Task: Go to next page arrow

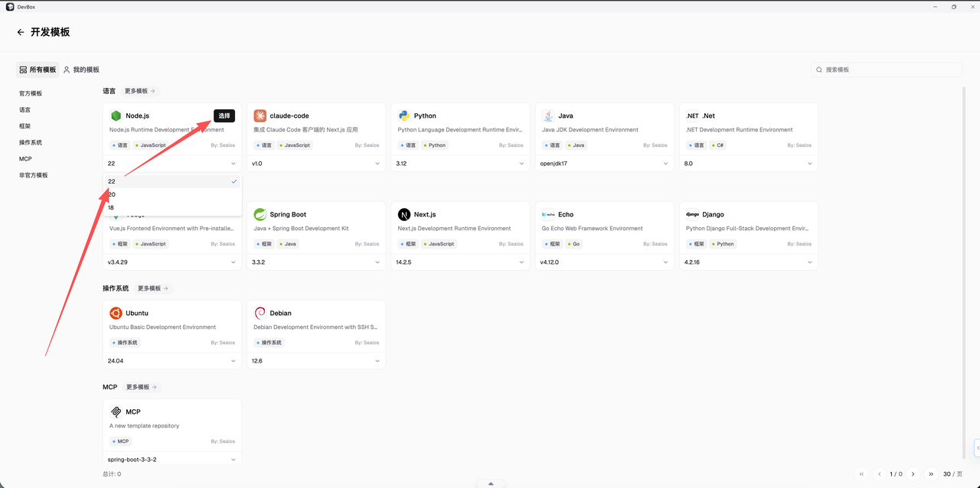Action: [x=913, y=474]
